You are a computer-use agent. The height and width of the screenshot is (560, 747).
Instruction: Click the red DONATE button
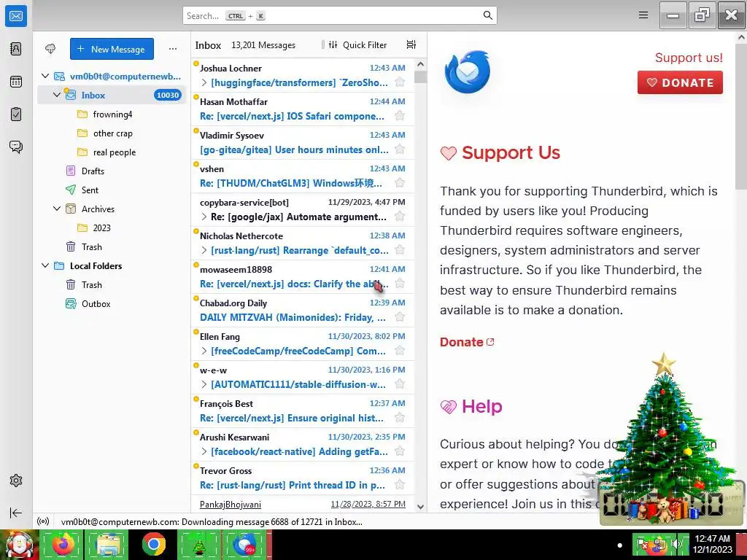tap(680, 82)
